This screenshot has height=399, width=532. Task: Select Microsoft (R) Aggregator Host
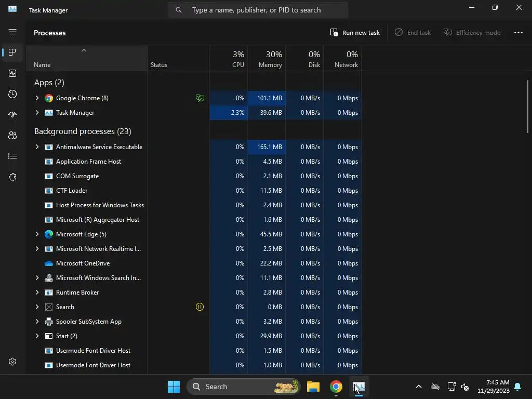(194, 220)
